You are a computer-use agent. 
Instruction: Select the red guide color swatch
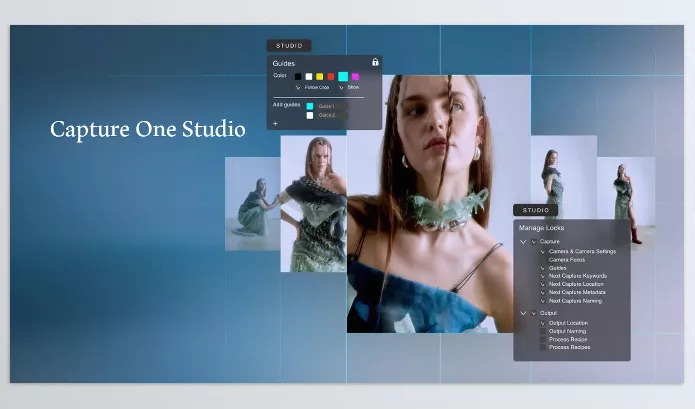pyautogui.click(x=331, y=77)
